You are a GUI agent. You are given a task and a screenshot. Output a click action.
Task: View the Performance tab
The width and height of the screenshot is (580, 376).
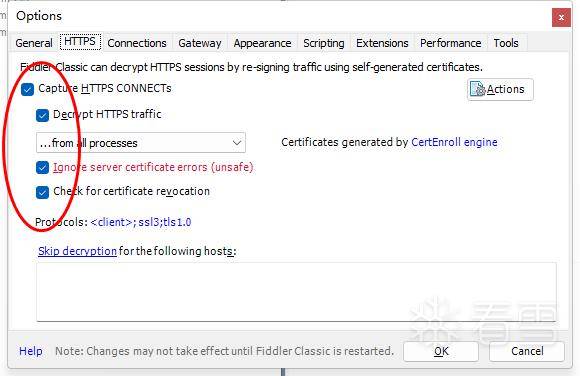point(451,43)
